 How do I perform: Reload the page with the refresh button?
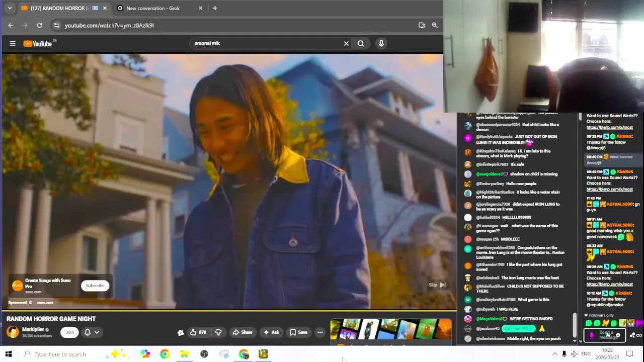point(39,25)
